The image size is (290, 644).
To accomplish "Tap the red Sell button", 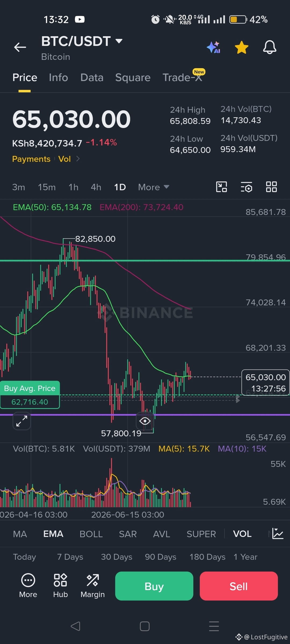I will [239, 586].
